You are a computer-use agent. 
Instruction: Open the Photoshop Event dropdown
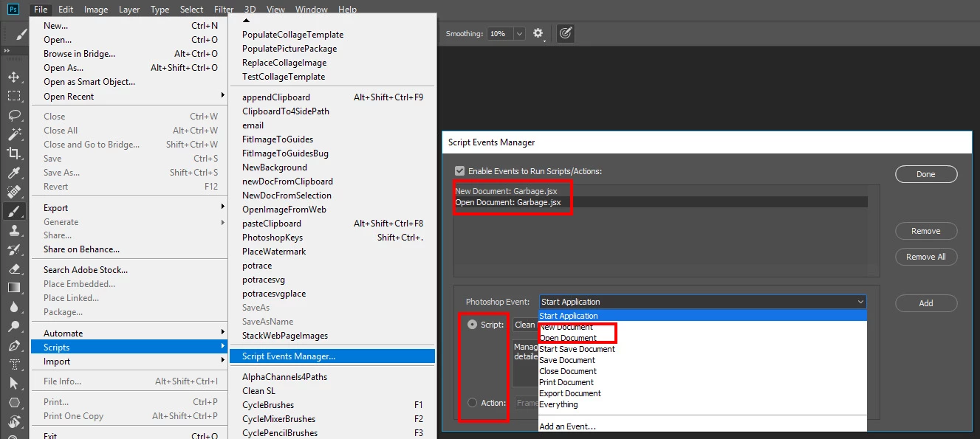(x=702, y=302)
